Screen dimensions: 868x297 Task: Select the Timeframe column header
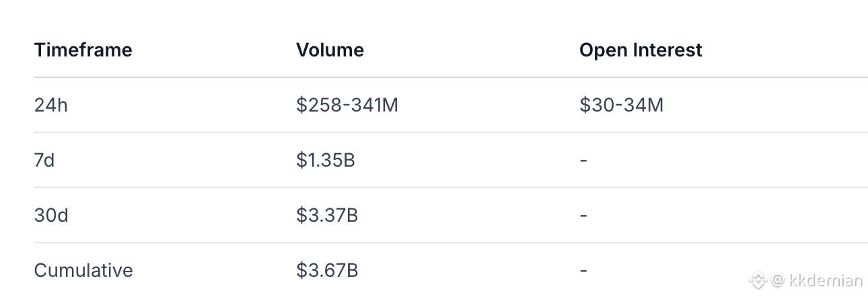[83, 50]
